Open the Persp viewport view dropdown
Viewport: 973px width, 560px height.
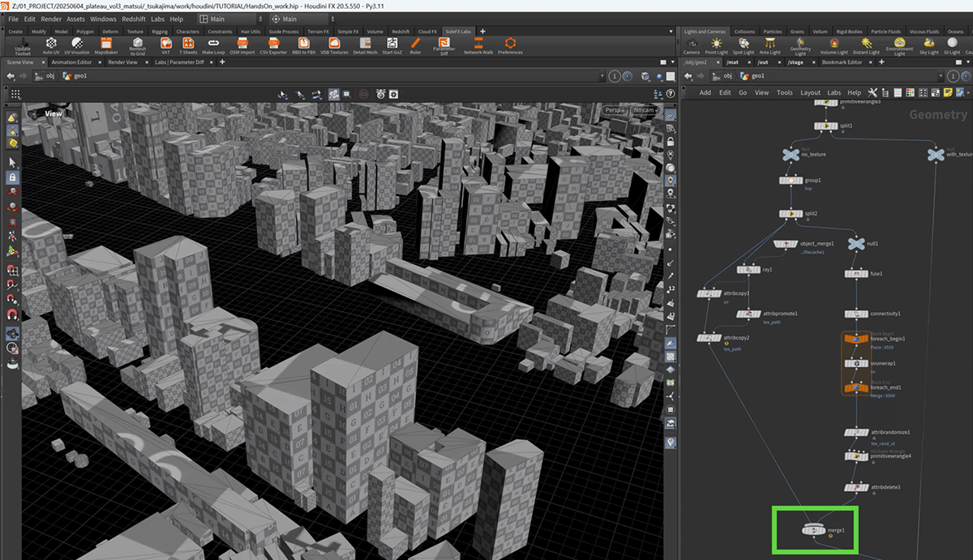coord(616,109)
